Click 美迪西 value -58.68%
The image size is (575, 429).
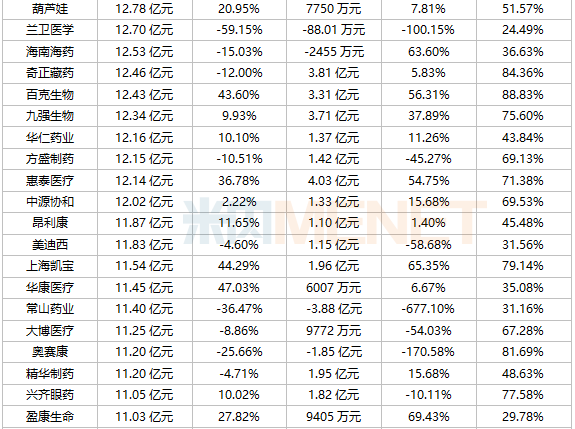coord(428,245)
